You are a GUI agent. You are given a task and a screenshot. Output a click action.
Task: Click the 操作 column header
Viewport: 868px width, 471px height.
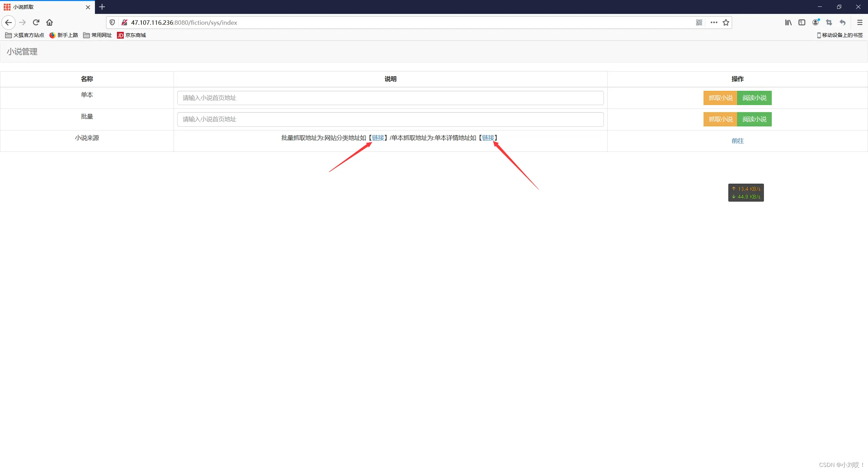pyautogui.click(x=737, y=79)
